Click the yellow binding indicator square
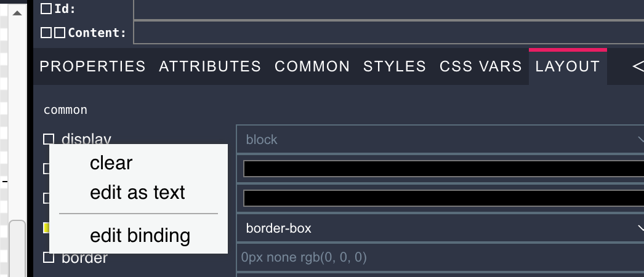 click(46, 228)
